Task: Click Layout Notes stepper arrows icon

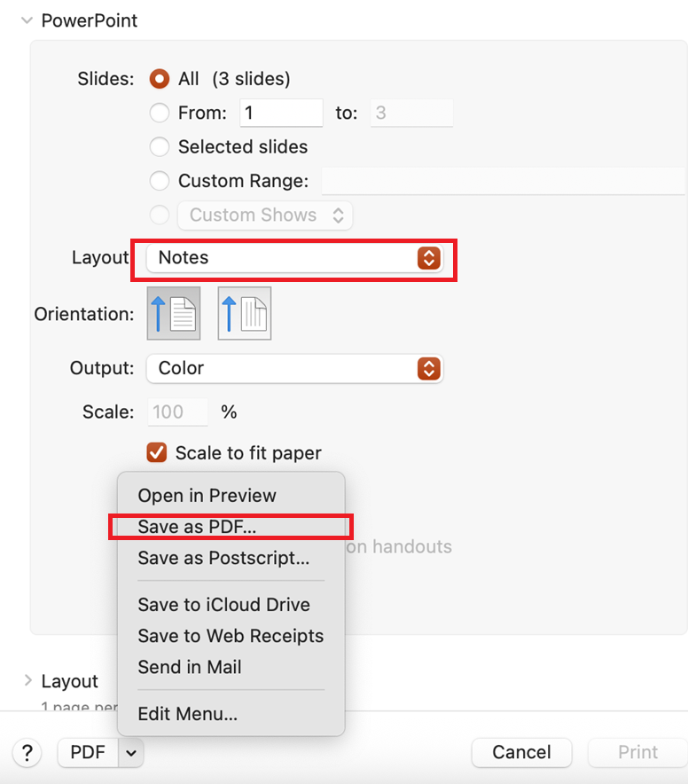Action: coord(429,258)
